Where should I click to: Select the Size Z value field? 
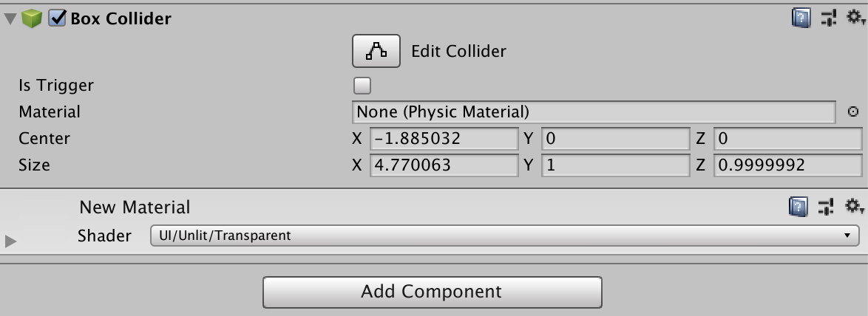tap(787, 165)
